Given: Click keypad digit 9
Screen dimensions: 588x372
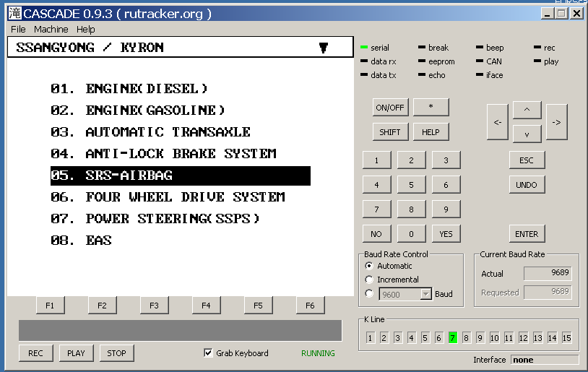Looking at the screenshot, I should click(446, 209).
